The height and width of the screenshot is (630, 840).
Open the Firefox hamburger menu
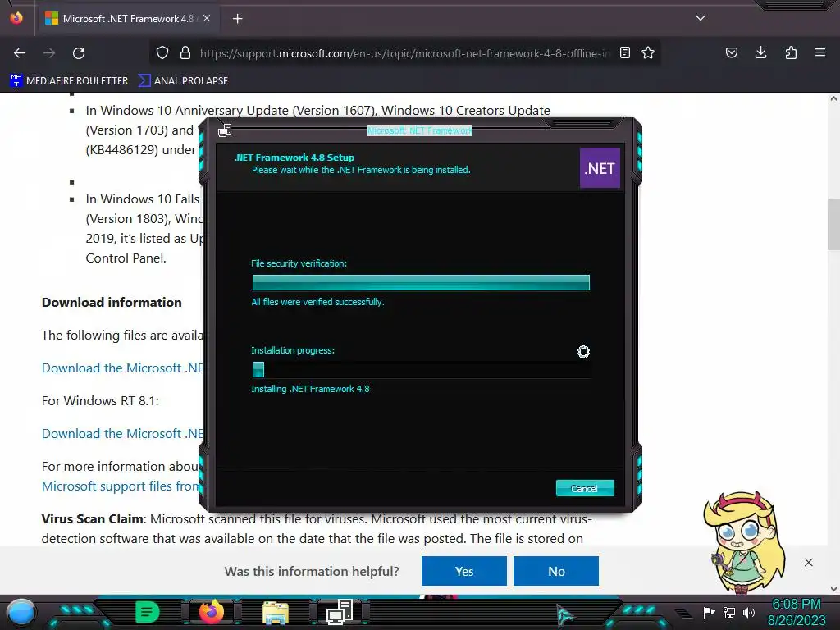click(x=820, y=52)
